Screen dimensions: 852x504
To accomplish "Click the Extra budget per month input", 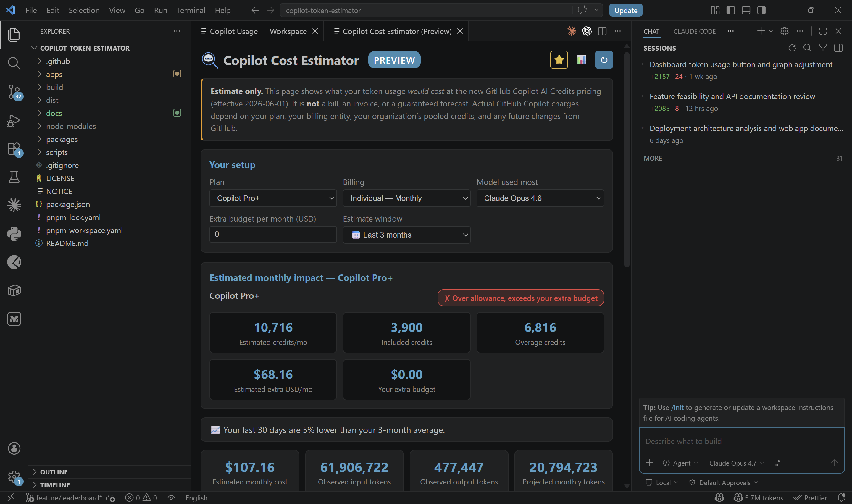I will coord(273,234).
